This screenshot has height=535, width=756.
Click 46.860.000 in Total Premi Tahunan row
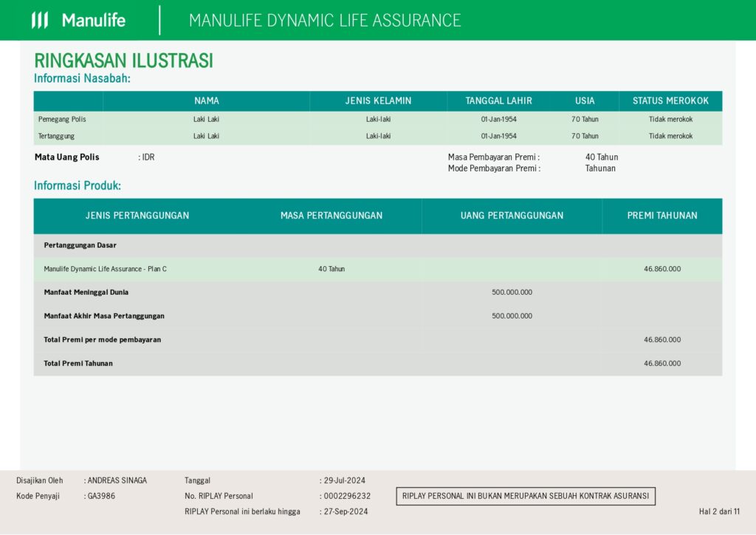click(662, 364)
